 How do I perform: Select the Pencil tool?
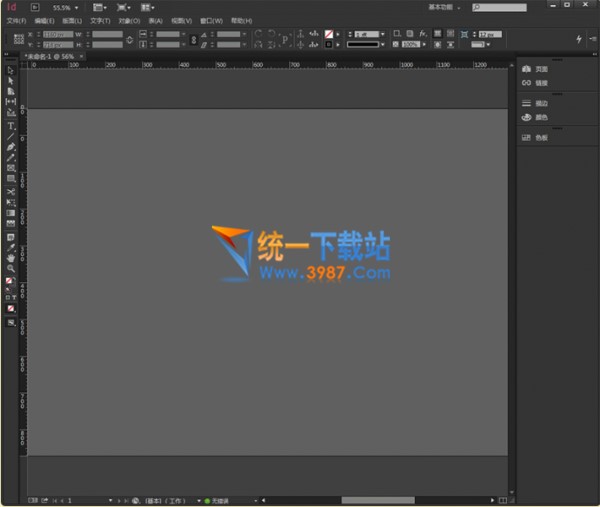click(10, 158)
